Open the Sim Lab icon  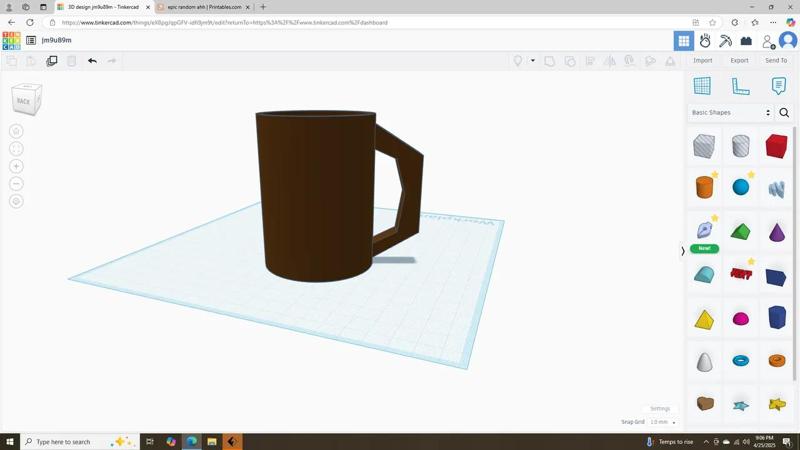point(705,41)
